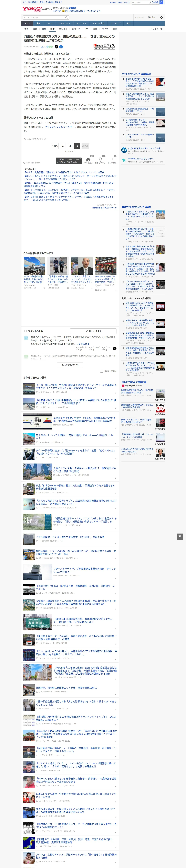This screenshot has width=186, height=868.
Task: Click the わかりやすい lightbulb reaction
Action: [100, 160]
